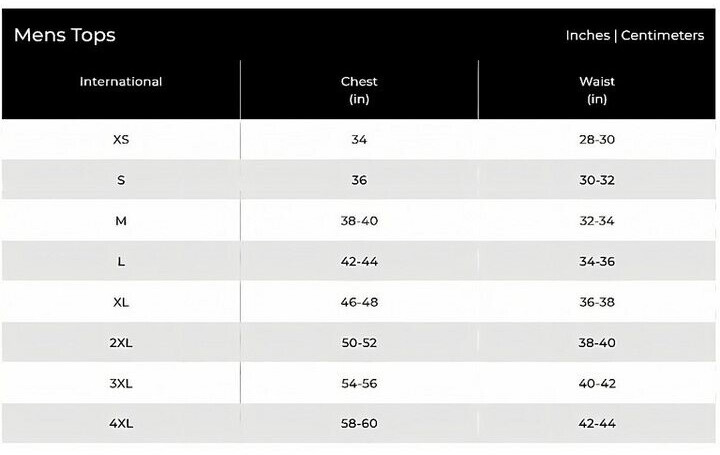Click chest value 58-60 for size 4XL
The width and height of the screenshot is (720, 455).
tap(359, 423)
